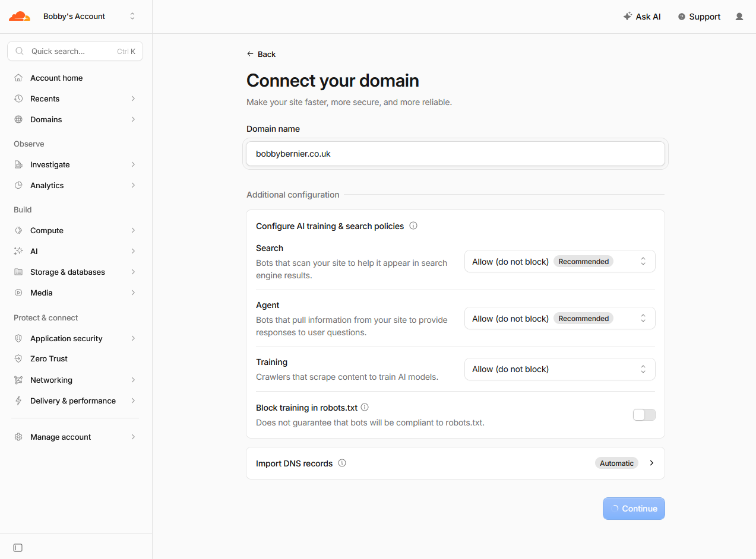The width and height of the screenshot is (756, 559).
Task: Select the Networking menu item
Action: point(75,380)
